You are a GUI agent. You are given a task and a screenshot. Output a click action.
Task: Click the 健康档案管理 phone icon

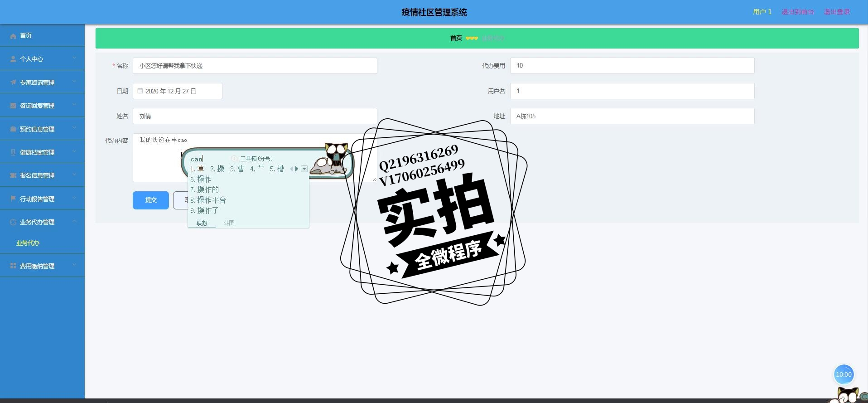coord(13,152)
